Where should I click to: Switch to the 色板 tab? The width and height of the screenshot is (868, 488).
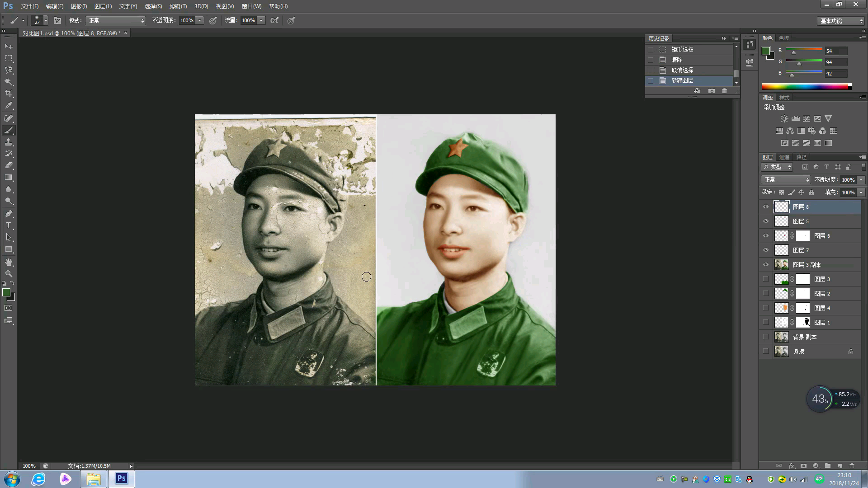tap(783, 38)
